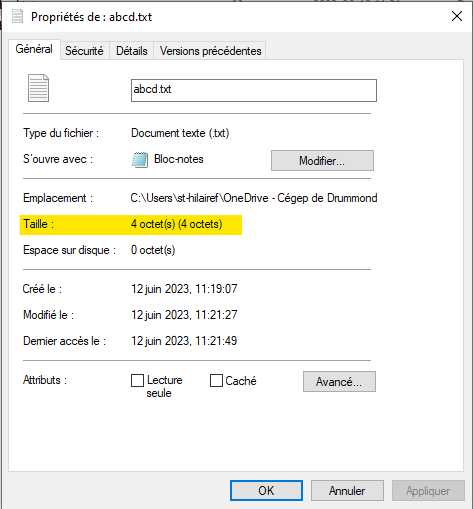Select the Général tab
Screen dimensions: 473x509
[34, 49]
